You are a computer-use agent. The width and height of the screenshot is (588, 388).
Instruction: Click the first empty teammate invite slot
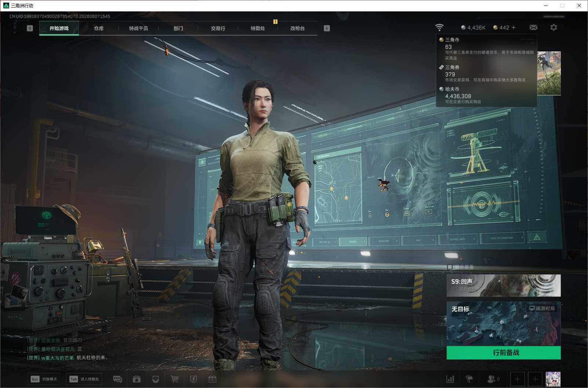[518, 379]
